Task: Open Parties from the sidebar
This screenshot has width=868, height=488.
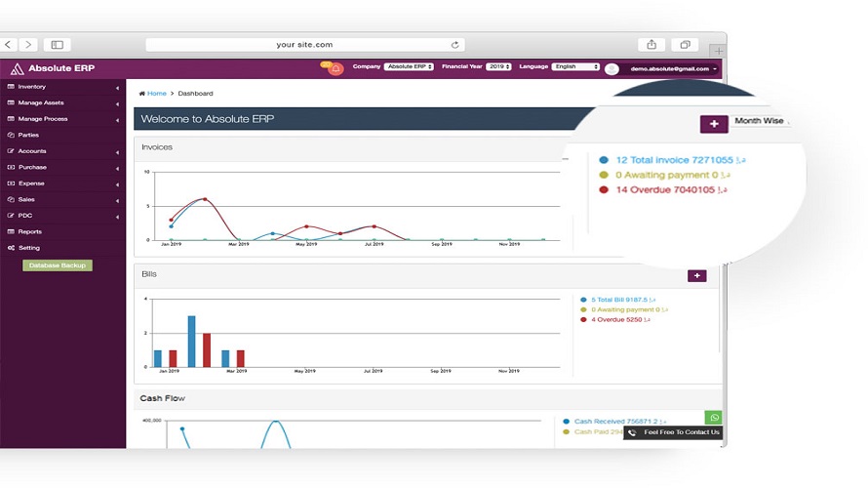Action: click(x=28, y=135)
